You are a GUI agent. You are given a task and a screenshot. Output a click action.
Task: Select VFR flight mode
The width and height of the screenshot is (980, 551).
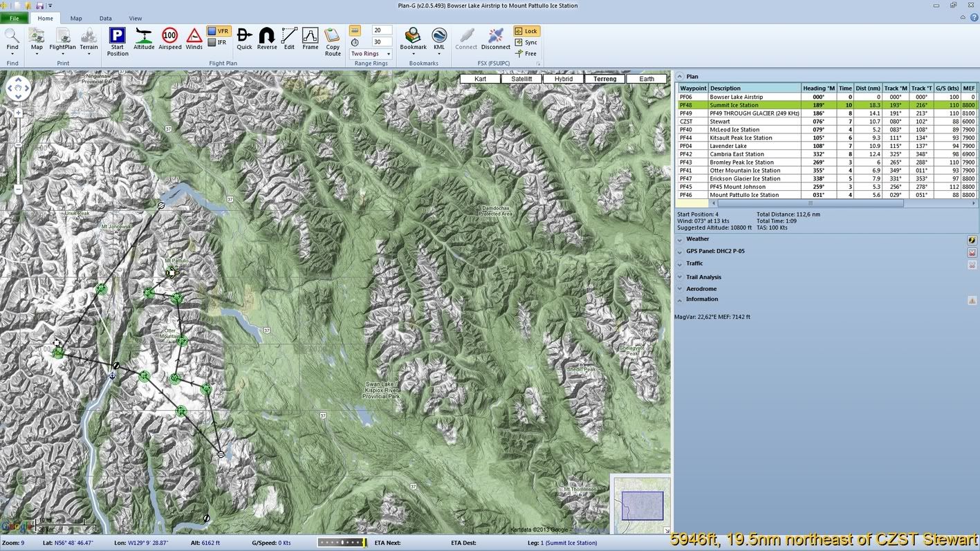click(x=218, y=31)
